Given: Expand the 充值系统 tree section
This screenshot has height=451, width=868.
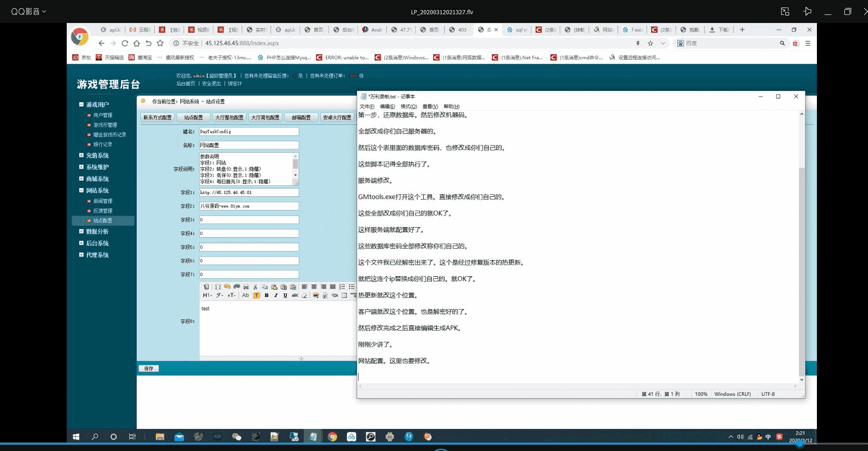Looking at the screenshot, I should pos(81,155).
